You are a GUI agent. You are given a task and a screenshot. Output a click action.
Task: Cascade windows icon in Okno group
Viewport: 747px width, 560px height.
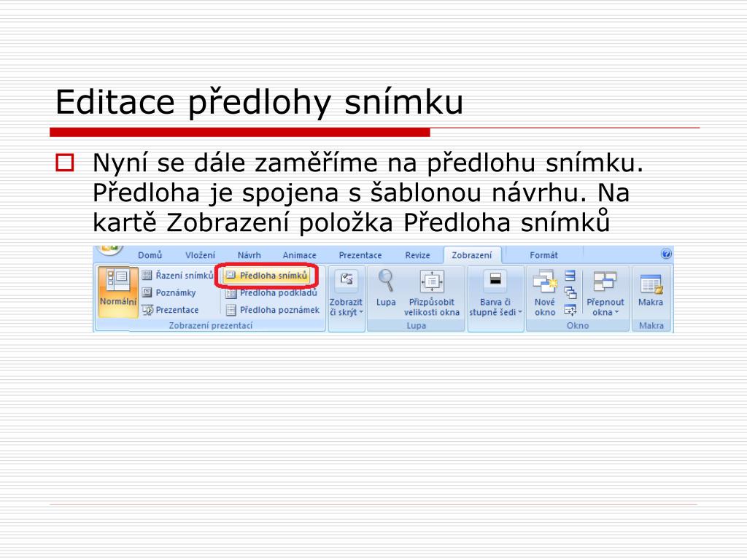coord(570,292)
